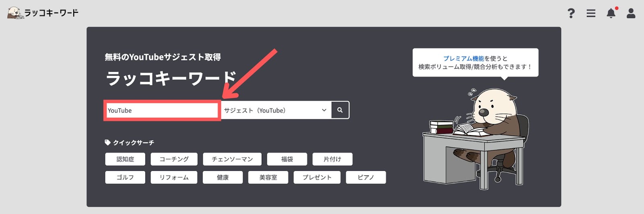Click the クイックサーチ label text
This screenshot has width=644, height=214.
133,143
